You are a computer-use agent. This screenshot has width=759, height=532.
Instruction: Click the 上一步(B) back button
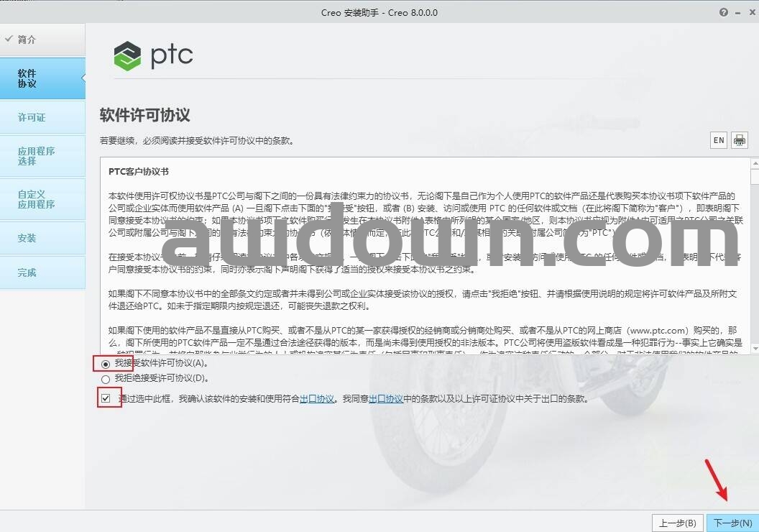click(677, 523)
